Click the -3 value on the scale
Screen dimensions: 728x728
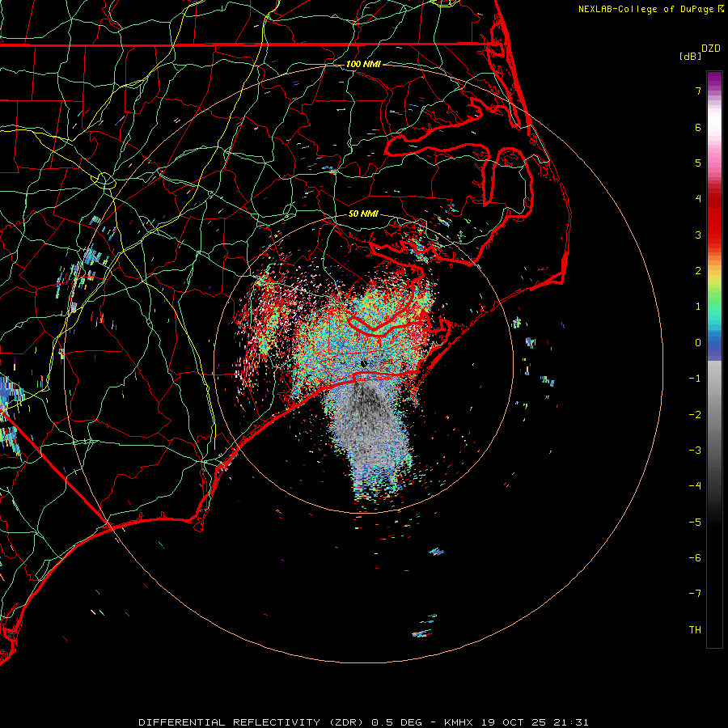point(695,451)
